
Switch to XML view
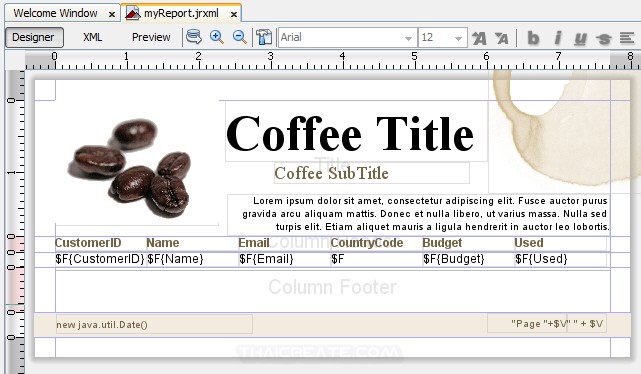[x=92, y=38]
